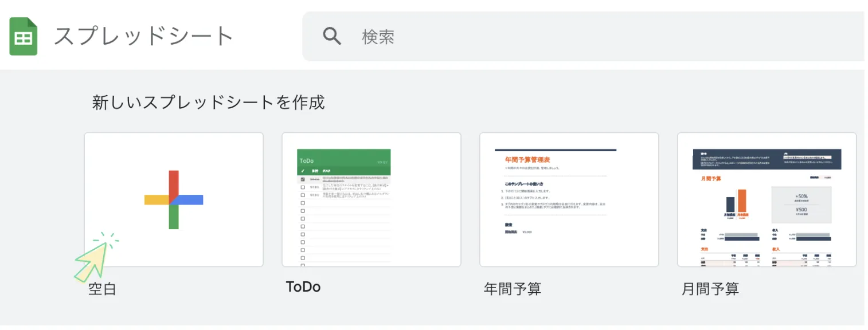The height and width of the screenshot is (330, 868).
Task: Click the ToDo label below thumbnail
Action: [x=303, y=287]
